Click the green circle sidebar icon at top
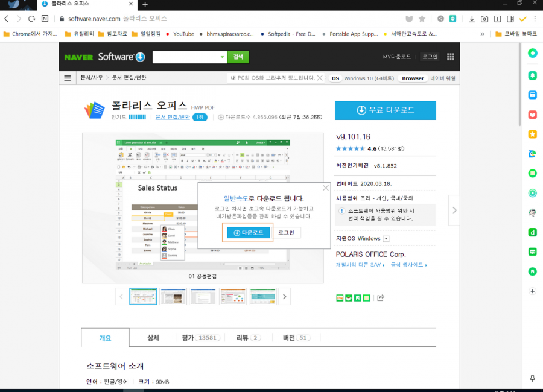Viewport: 543px width, 392px height. pyautogui.click(x=533, y=53)
